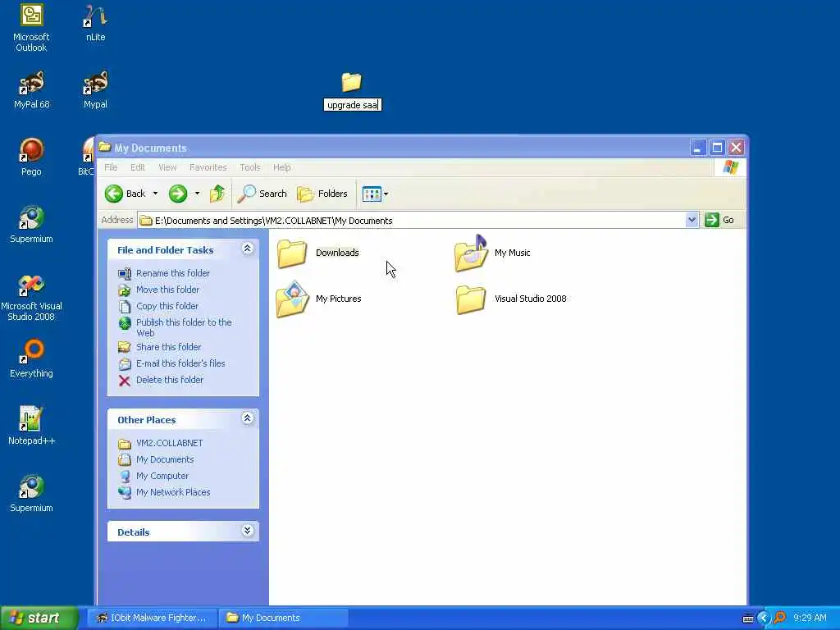Click the orange magnifier tray icon

[780, 618]
